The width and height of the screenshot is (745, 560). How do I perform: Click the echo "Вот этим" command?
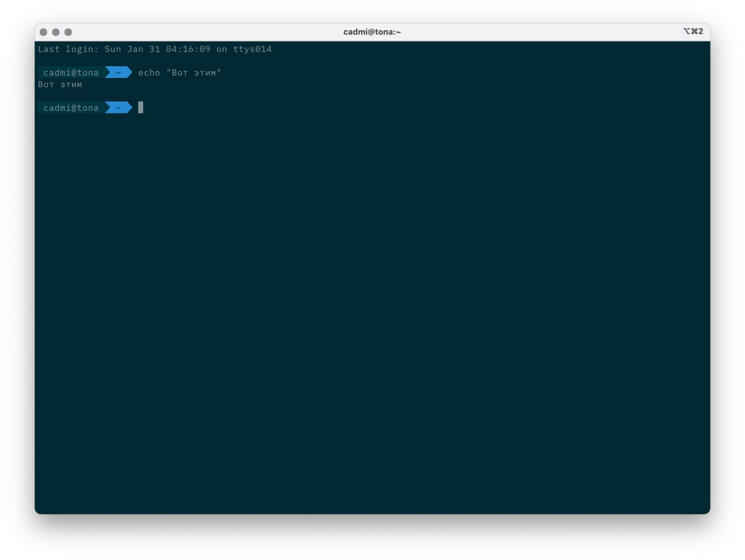[180, 73]
